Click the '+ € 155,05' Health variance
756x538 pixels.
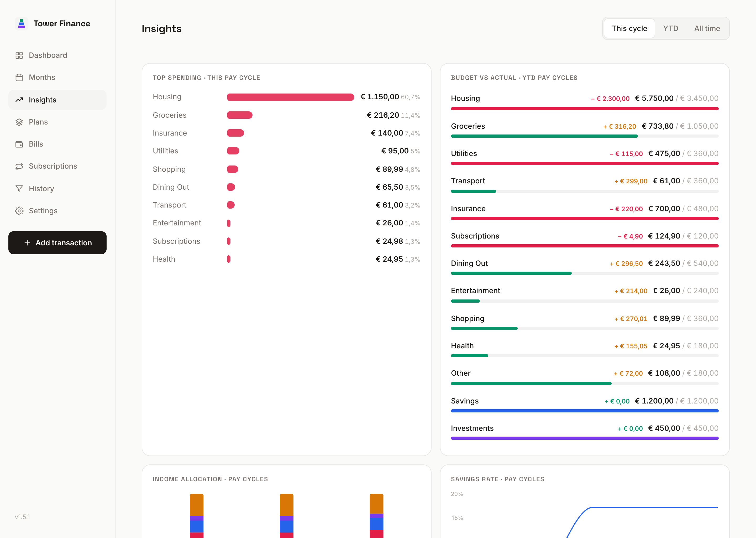coord(631,346)
